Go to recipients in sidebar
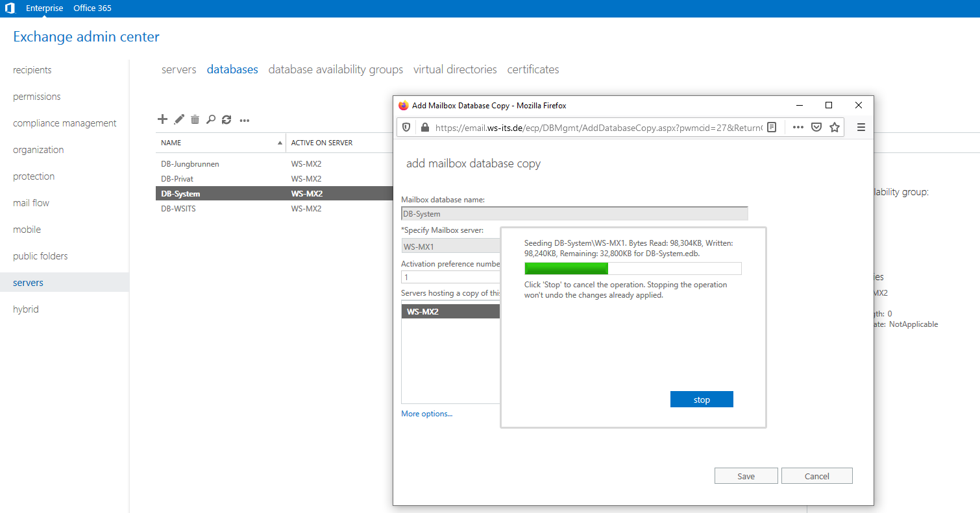 tap(32, 70)
